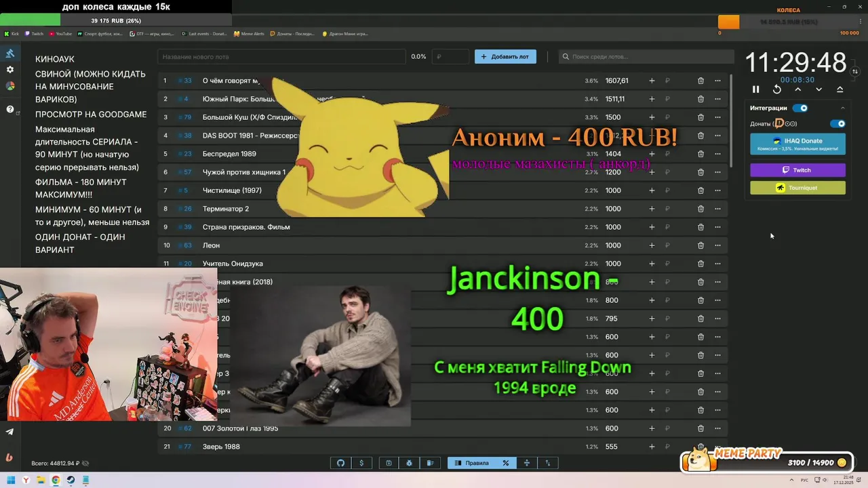Click the dollar sign bottom toolbar icon
868x488 pixels.
click(361, 463)
